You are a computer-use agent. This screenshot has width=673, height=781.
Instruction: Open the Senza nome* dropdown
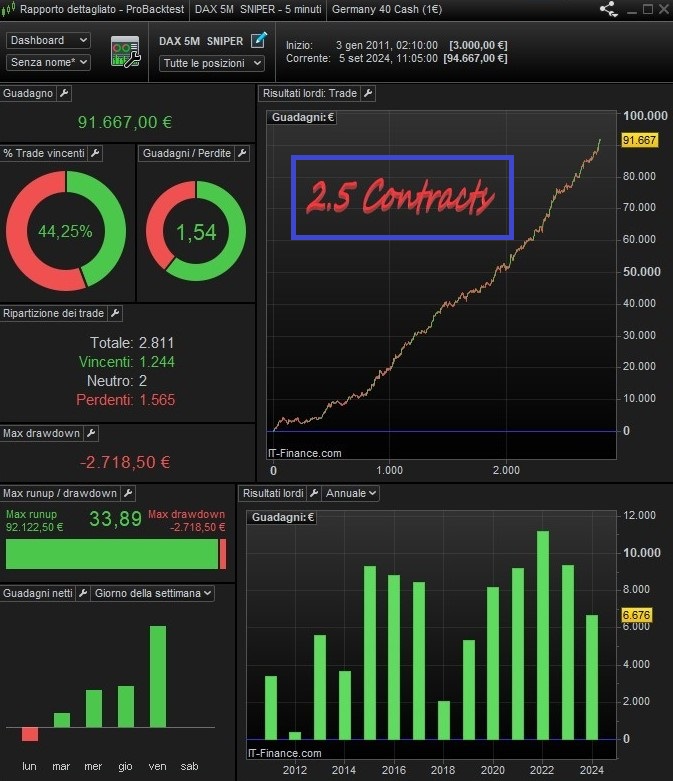coord(48,62)
